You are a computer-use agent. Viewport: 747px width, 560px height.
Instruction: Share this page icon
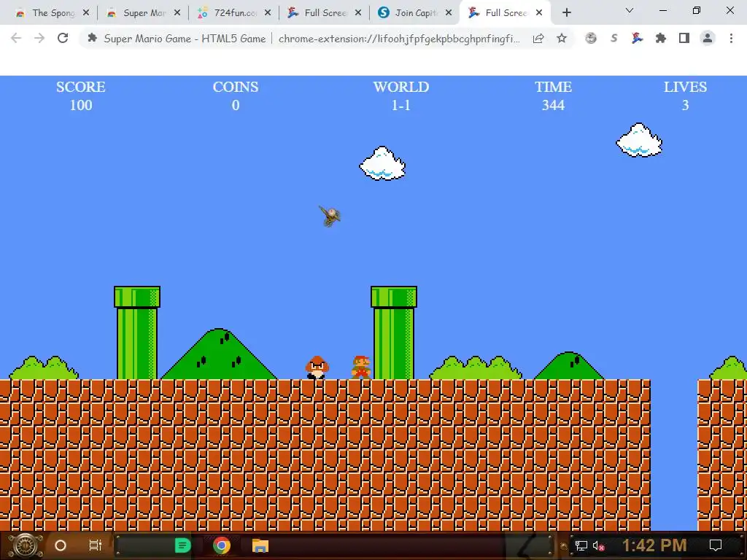pyautogui.click(x=538, y=38)
